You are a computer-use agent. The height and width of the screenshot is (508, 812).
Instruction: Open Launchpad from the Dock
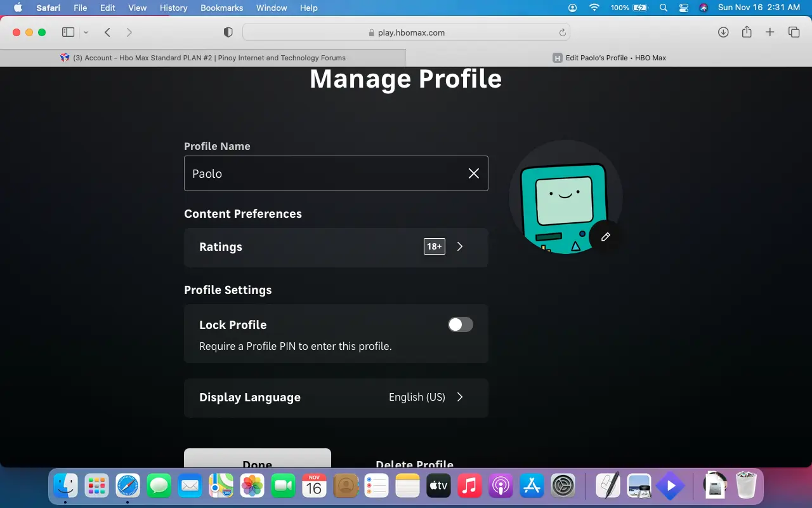click(x=96, y=486)
